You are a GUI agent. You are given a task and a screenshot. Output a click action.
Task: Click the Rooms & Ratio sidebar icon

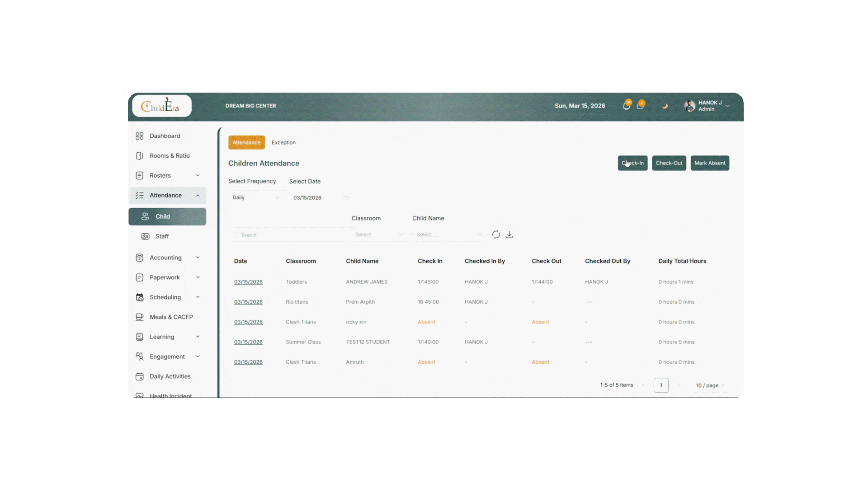click(140, 156)
